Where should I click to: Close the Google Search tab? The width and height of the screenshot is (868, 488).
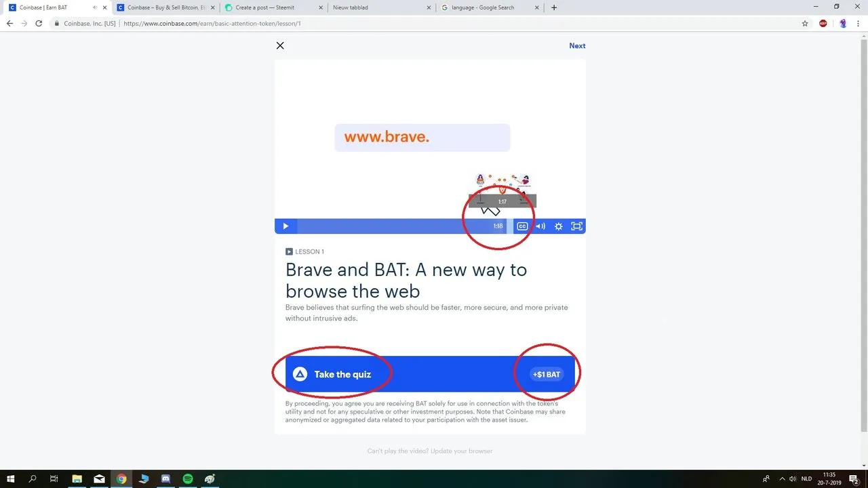click(x=537, y=7)
